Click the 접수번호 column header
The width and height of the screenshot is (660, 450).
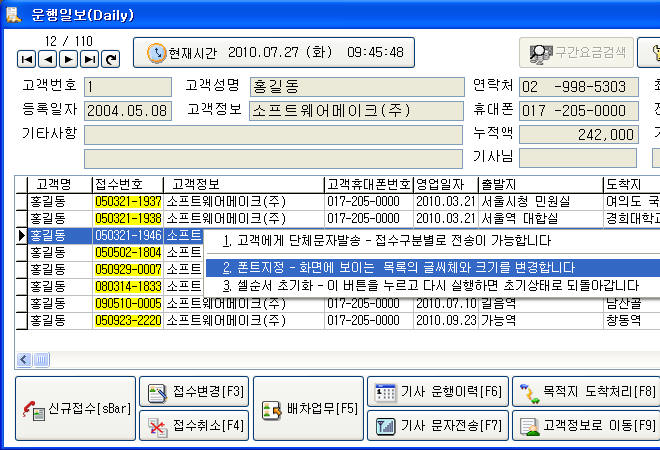[128, 184]
